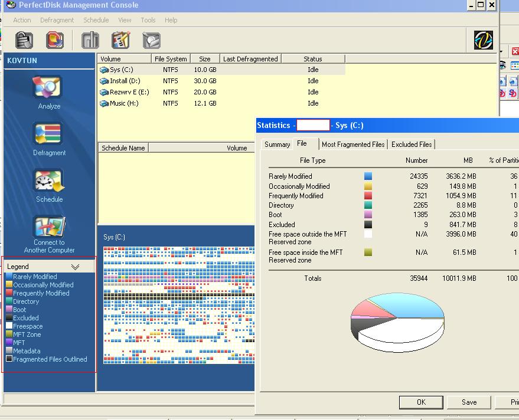
Task: Click the file type pie chart
Action: tap(397, 323)
